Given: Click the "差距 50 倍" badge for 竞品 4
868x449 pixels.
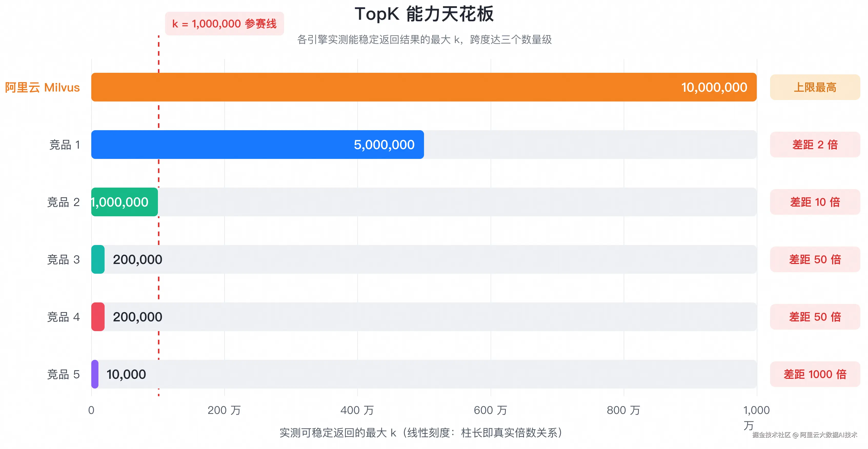Looking at the screenshot, I should click(815, 317).
